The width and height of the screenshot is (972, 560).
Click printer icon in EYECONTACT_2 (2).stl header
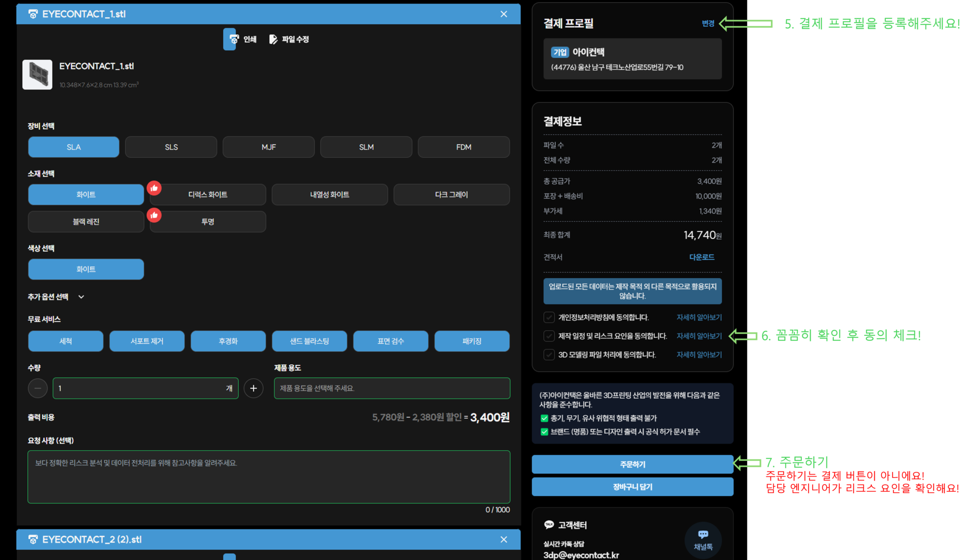coord(33,539)
